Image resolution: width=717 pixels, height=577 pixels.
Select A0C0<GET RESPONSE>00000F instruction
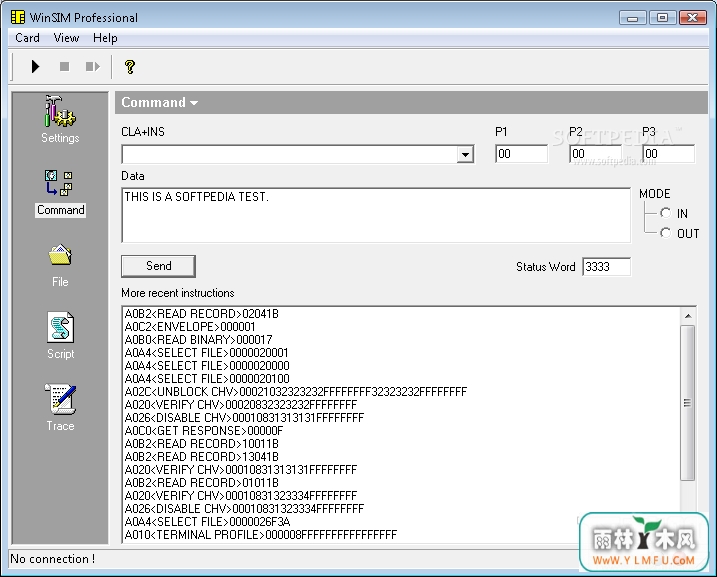pyautogui.click(x=203, y=431)
